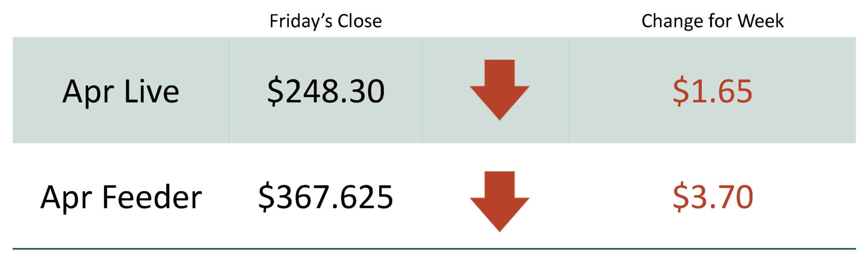Click the red $3.70 weekly change value
The height and width of the screenshot is (266, 868).
coord(712,197)
